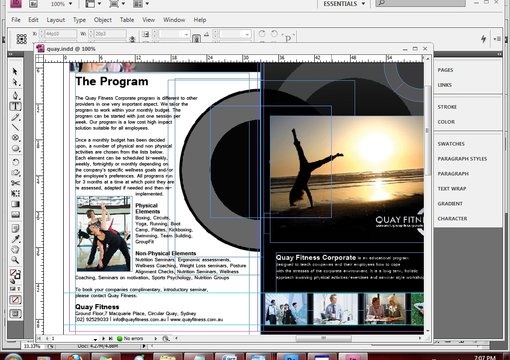Screen dimensions: 510x360
Task: Open the TEXT WRAP panel
Action: pos(452,189)
